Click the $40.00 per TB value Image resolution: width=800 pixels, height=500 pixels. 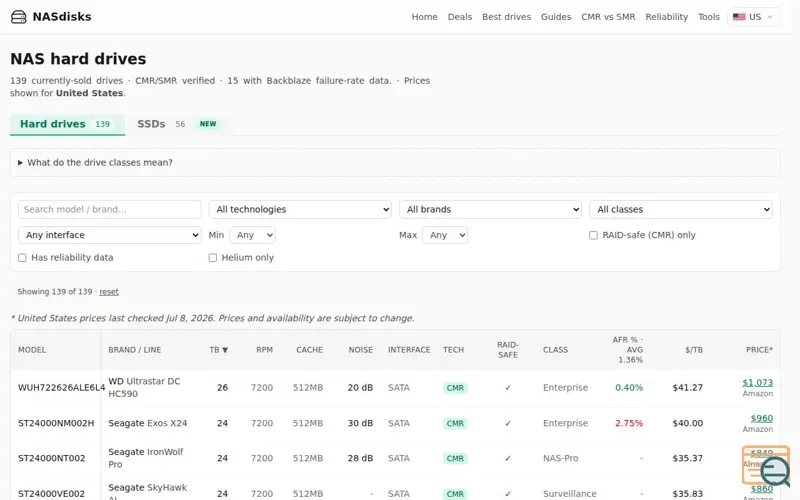(x=688, y=423)
